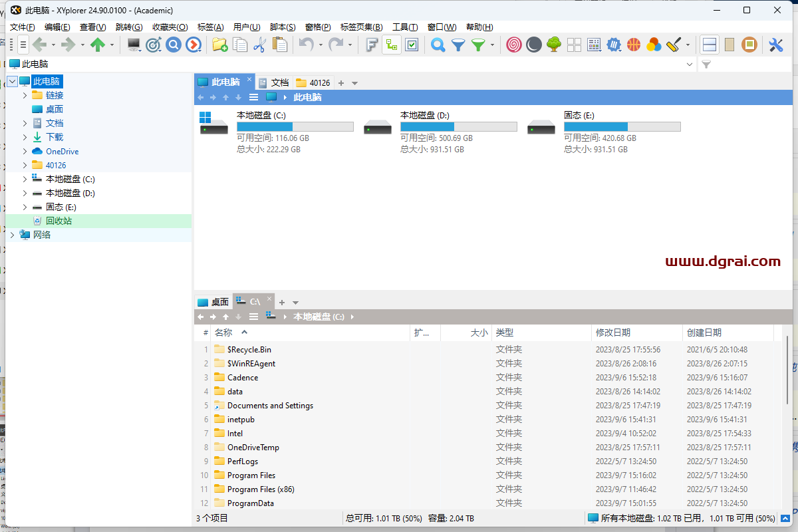Click the dual pane toggle icon
The height and width of the screenshot is (532, 798).
click(x=709, y=45)
